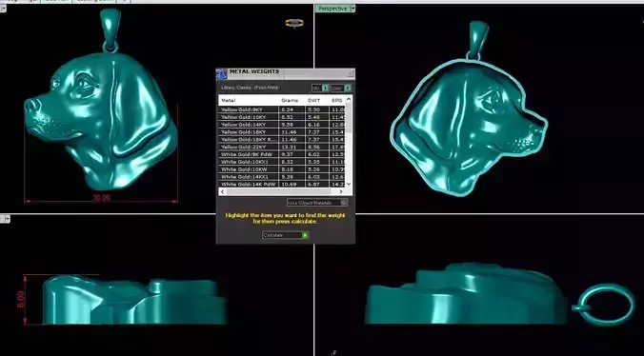644x356 pixels.
Task: Click the left arrow of horizontal scrollbar
Action: 223,191
